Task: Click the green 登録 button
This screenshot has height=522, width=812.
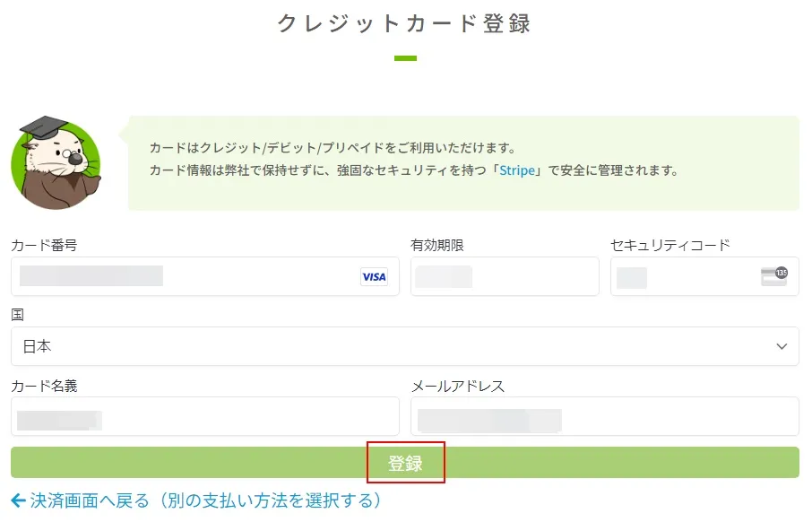Action: pos(405,463)
